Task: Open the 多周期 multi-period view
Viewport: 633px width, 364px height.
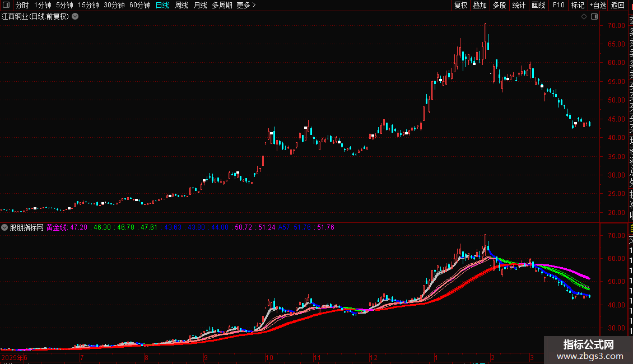Action: pos(222,5)
